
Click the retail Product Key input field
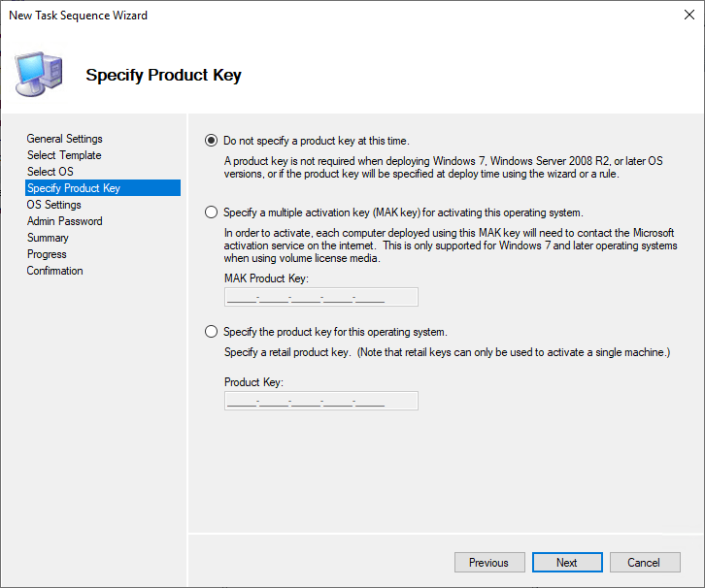point(320,401)
